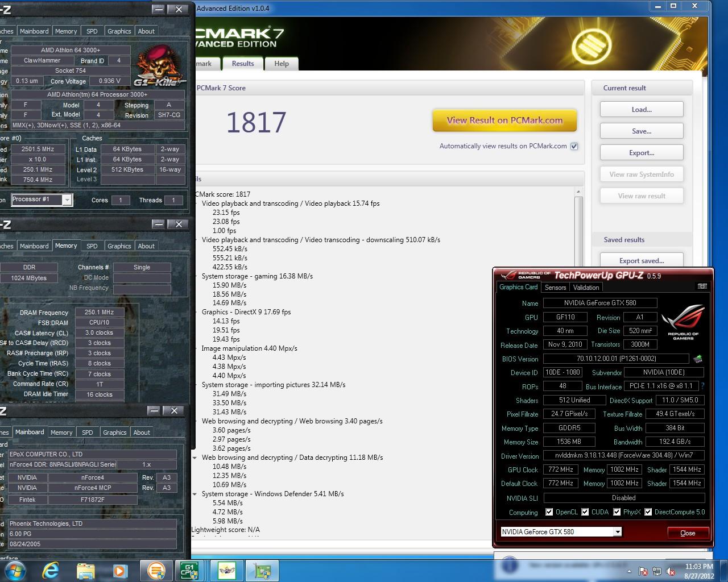Open SPD tab in top CPU-Z window
This screenshot has height=582, width=728.
(x=92, y=31)
